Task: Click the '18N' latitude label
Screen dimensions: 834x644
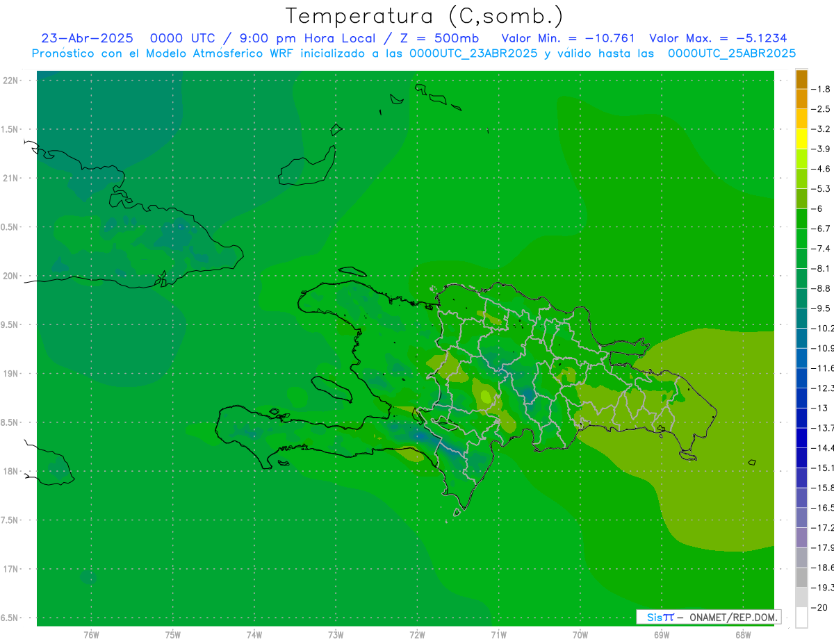Action: pyautogui.click(x=10, y=471)
